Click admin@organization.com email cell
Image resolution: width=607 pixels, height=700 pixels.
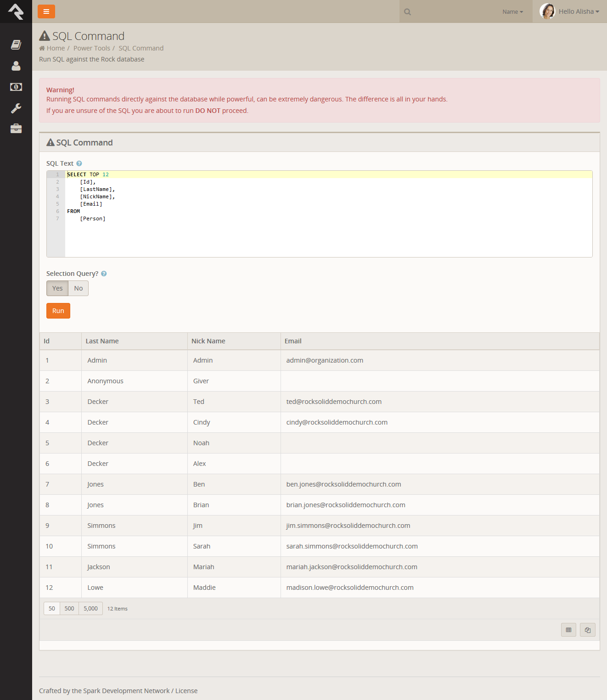440,360
